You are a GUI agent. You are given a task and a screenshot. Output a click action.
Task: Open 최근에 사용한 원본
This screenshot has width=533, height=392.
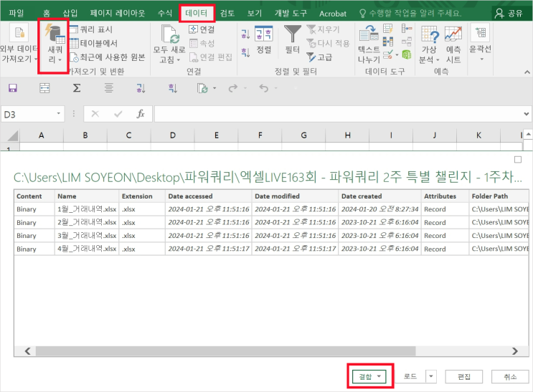pyautogui.click(x=108, y=57)
